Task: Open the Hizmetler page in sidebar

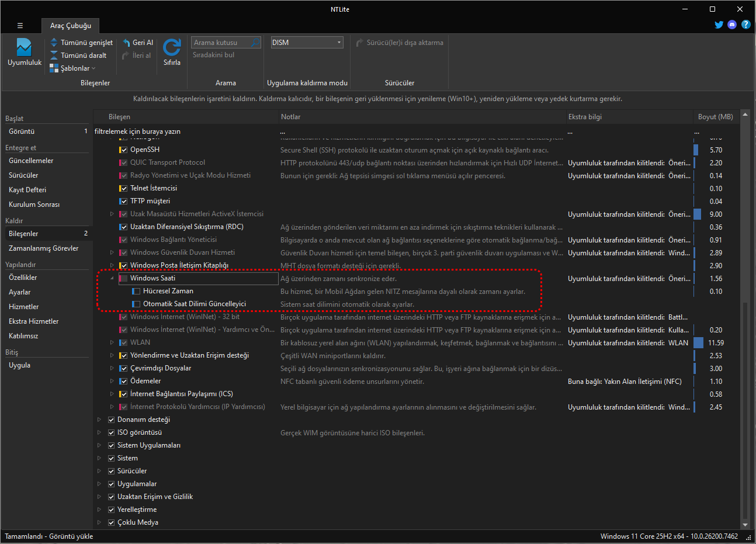Action: [x=47, y=307]
